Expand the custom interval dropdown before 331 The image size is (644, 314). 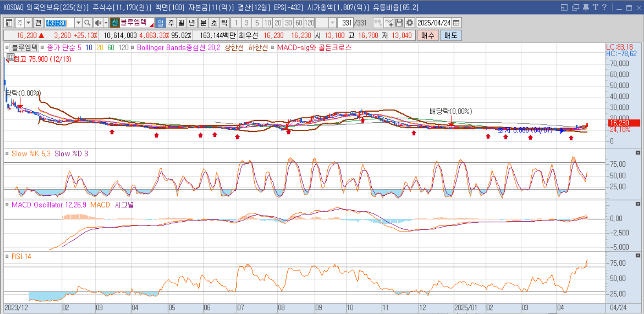pos(333,23)
